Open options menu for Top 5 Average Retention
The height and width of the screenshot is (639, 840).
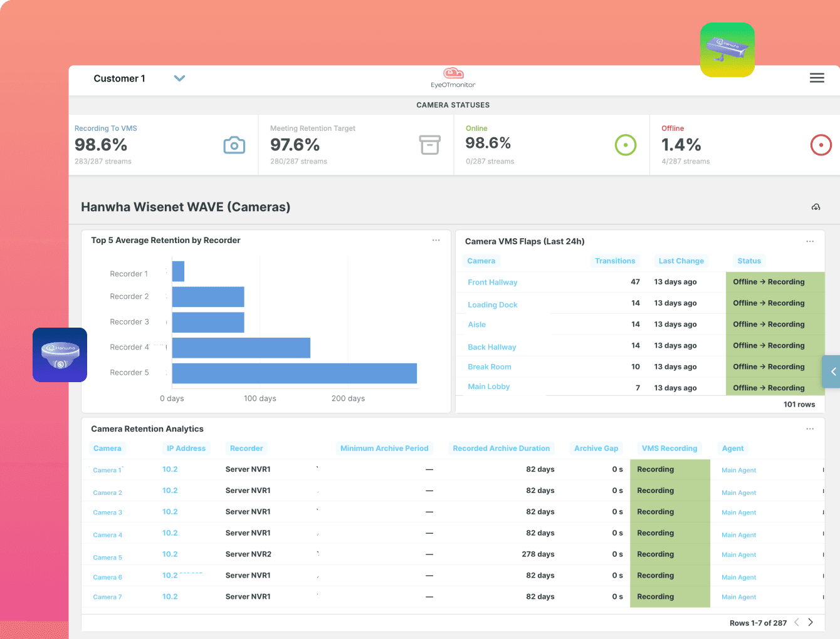[436, 241]
